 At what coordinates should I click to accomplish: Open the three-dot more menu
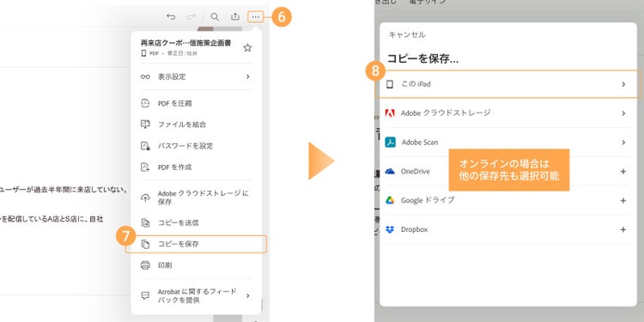click(x=256, y=17)
